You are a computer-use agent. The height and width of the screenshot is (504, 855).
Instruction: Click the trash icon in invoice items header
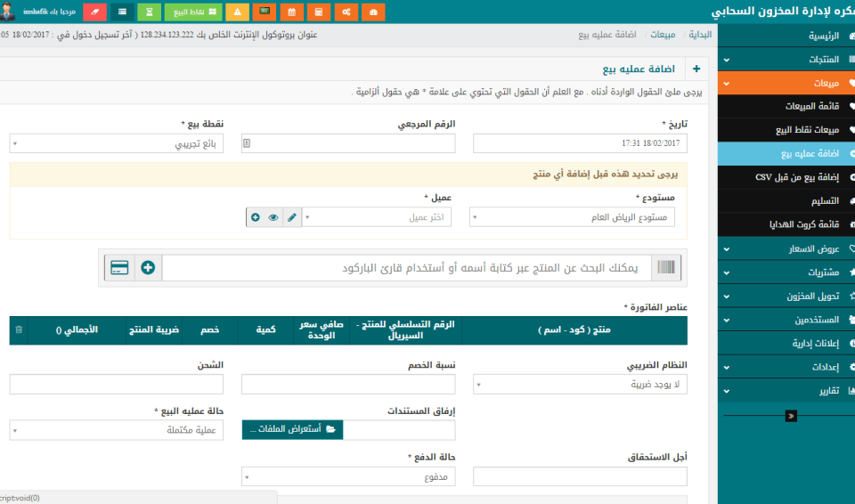point(19,329)
